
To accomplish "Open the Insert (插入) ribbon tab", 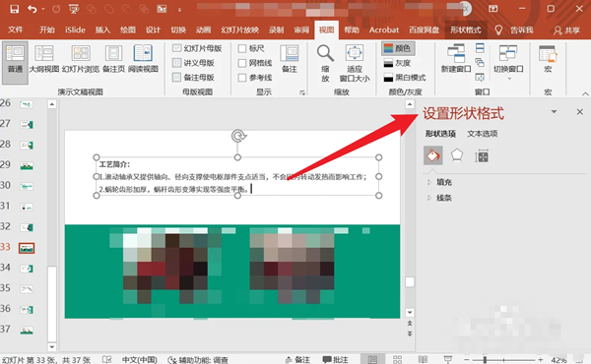I will [102, 30].
